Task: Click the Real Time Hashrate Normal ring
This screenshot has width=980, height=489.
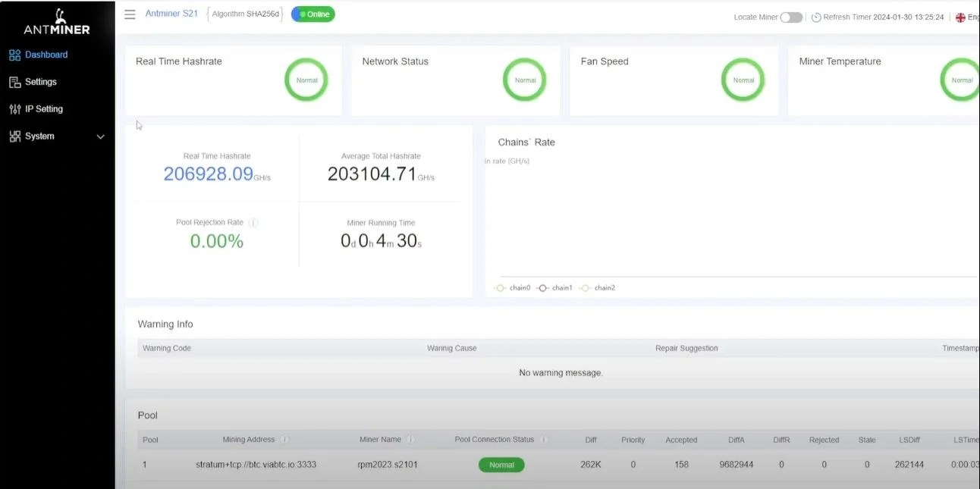Action: [x=306, y=80]
